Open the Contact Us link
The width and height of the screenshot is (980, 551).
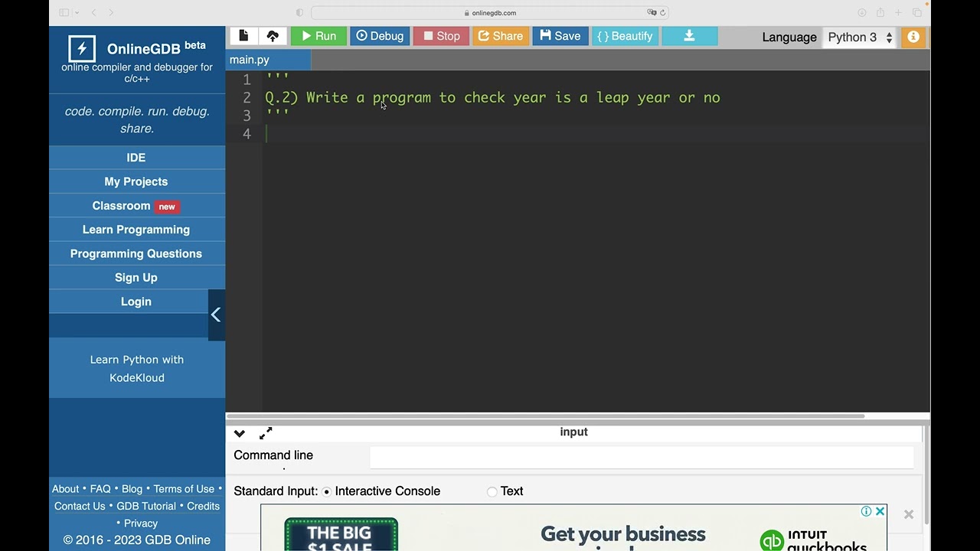click(80, 506)
